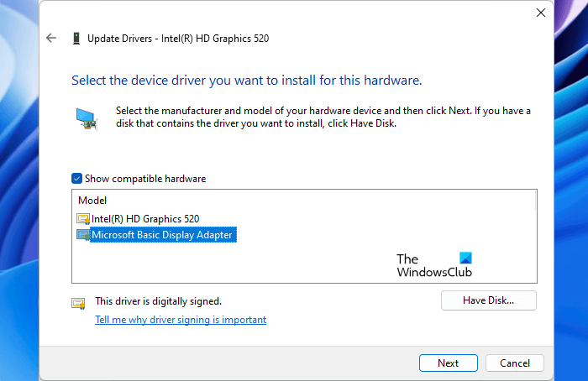This screenshot has height=381, width=588.
Task: Select Intel(R) HD Graphics 520 model
Action: pos(145,219)
